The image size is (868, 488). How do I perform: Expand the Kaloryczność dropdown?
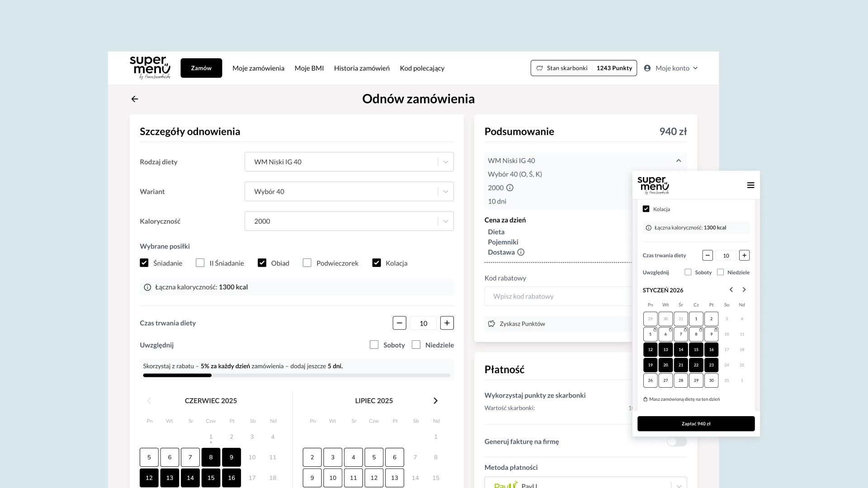tap(349, 221)
